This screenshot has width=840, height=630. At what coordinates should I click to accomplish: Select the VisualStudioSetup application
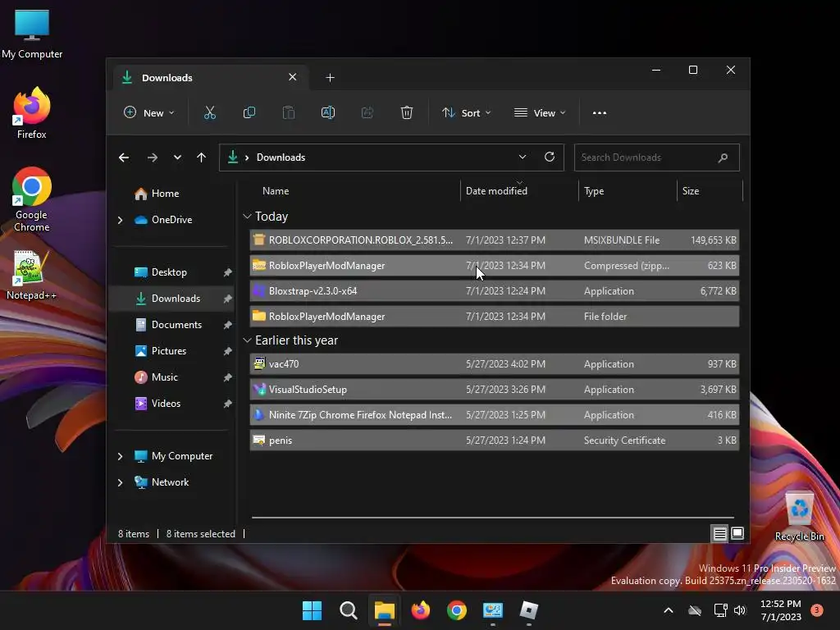tap(495, 390)
